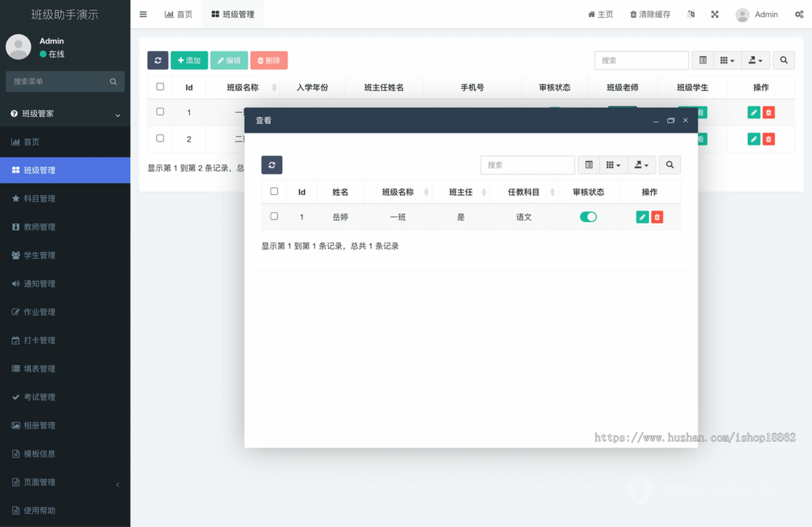Delete 岳婷's record using the trash icon
This screenshot has width=812, height=527.
click(x=656, y=217)
